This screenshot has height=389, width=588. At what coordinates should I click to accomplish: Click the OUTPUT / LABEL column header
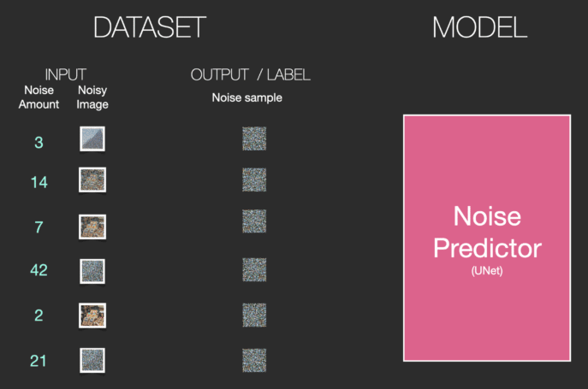pyautogui.click(x=251, y=75)
